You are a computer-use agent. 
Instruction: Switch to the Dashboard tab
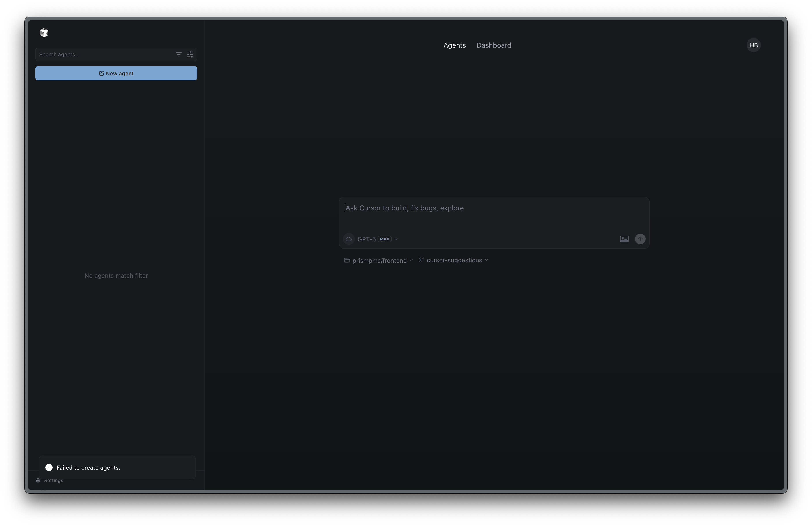click(x=494, y=45)
